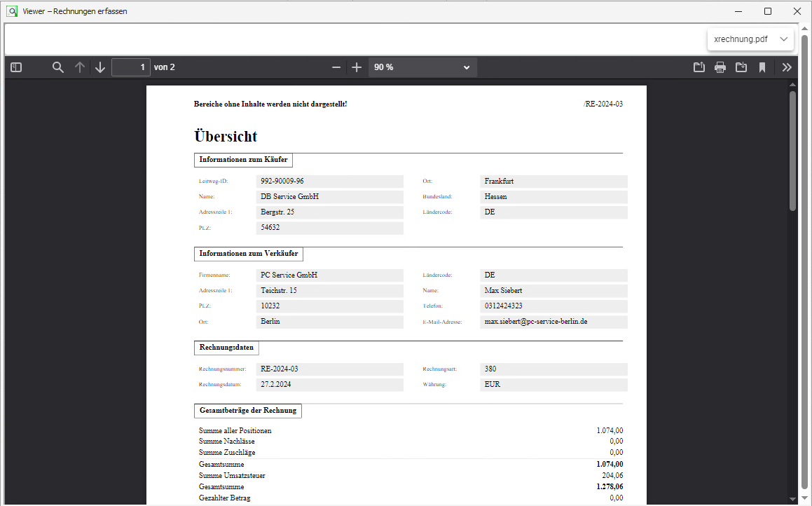Click the Leitweg-ID value 992-90009-96
The width and height of the screenshot is (812, 506).
[x=330, y=182]
